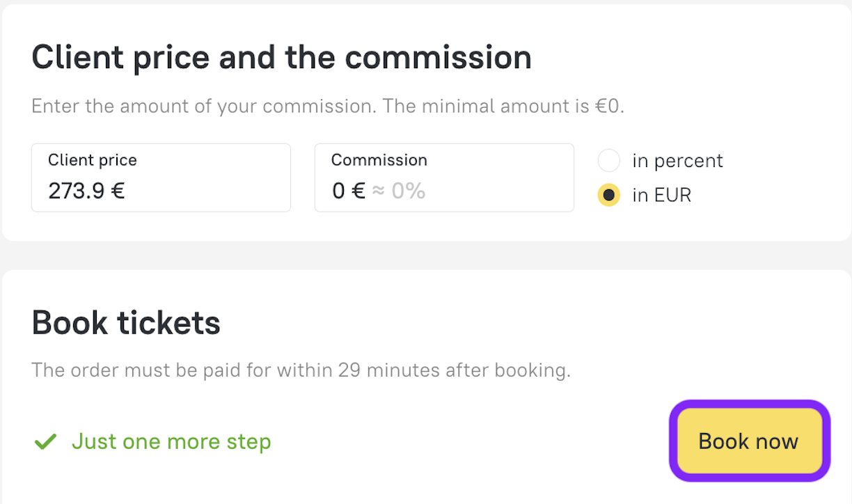Click the "Book tickets" heading
The image size is (852, 504).
(126, 323)
